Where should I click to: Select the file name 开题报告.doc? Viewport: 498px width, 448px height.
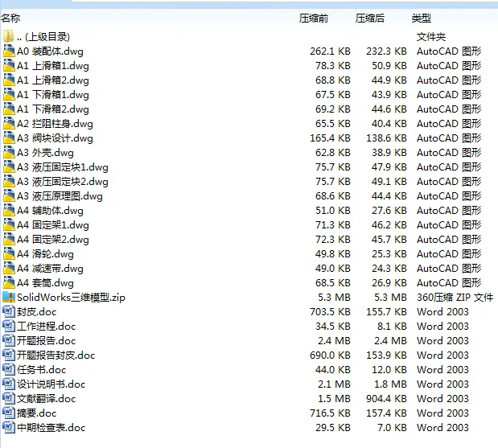47,341
